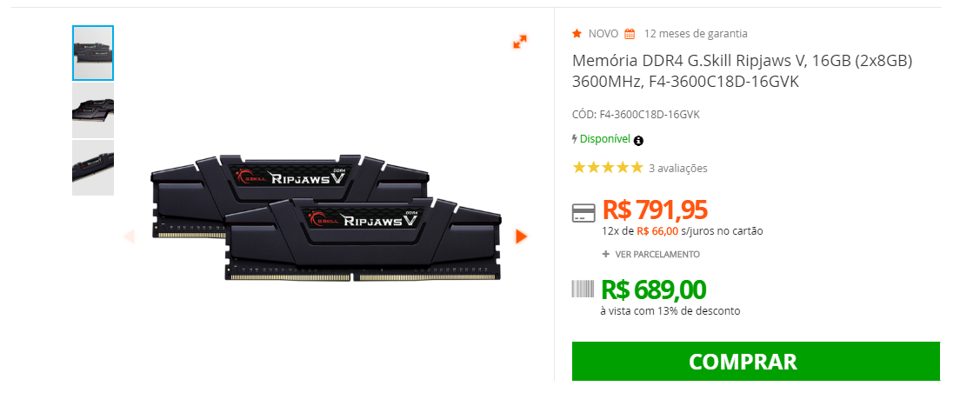Expand VER PARCELAMENTO installment options
The height and width of the screenshot is (406, 980).
(651, 254)
